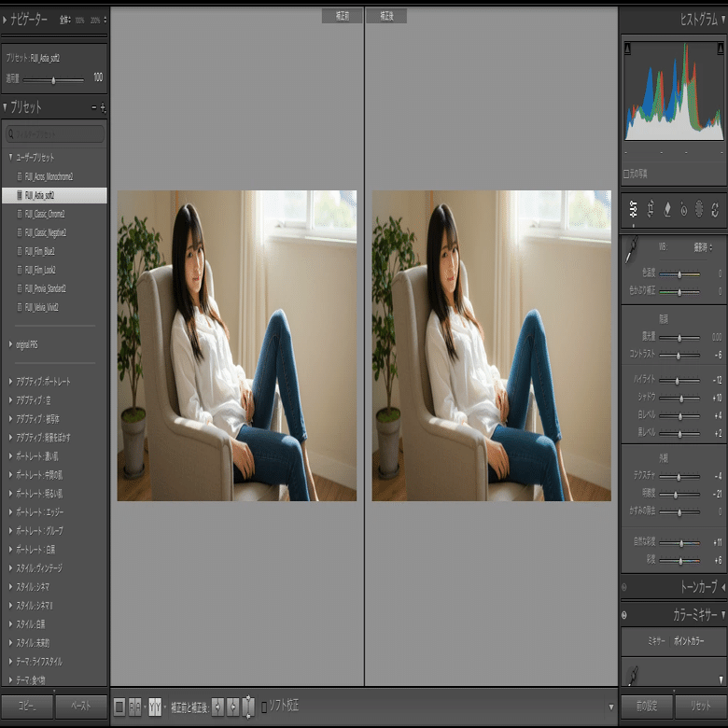Switch to loupe single view icon
The height and width of the screenshot is (728, 728).
tap(119, 707)
